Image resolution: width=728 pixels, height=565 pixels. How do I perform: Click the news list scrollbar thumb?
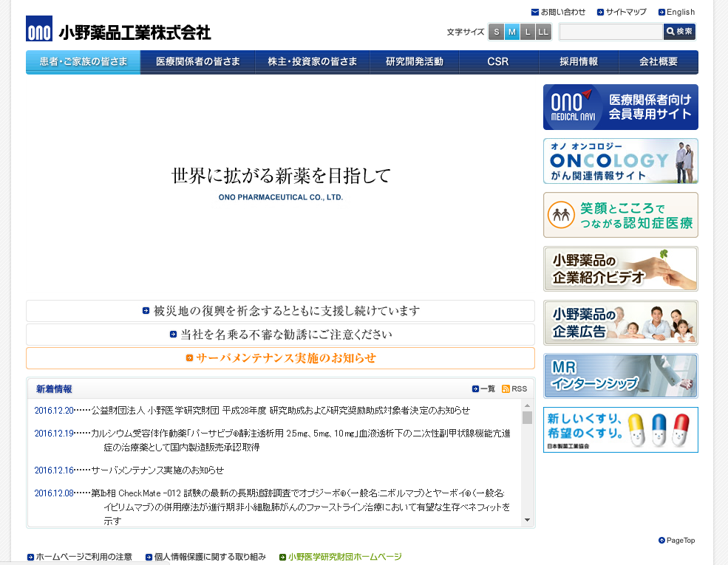point(527,417)
